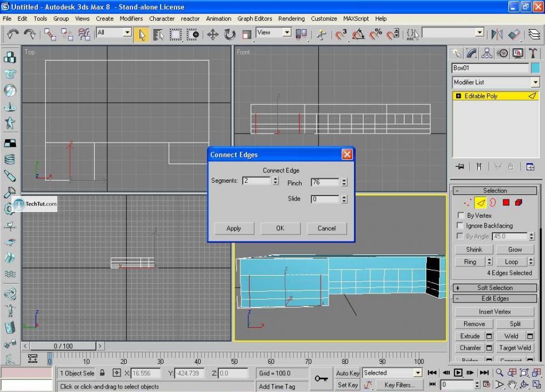The image size is (545, 392).
Task: Switch to Polygon sub-object selection mode
Action: pyautogui.click(x=506, y=202)
